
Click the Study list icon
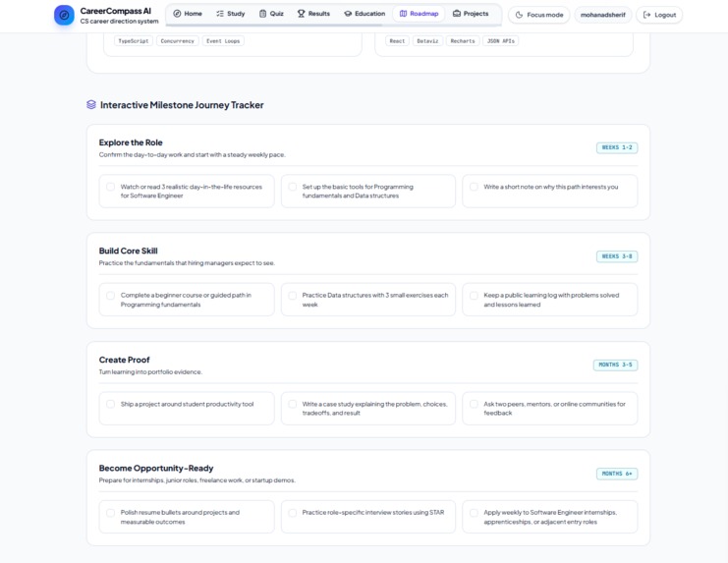point(220,14)
